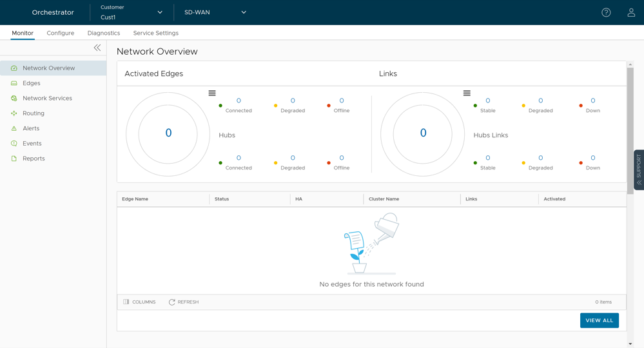
Task: Sort table by Edge Name column header
Action: 135,199
